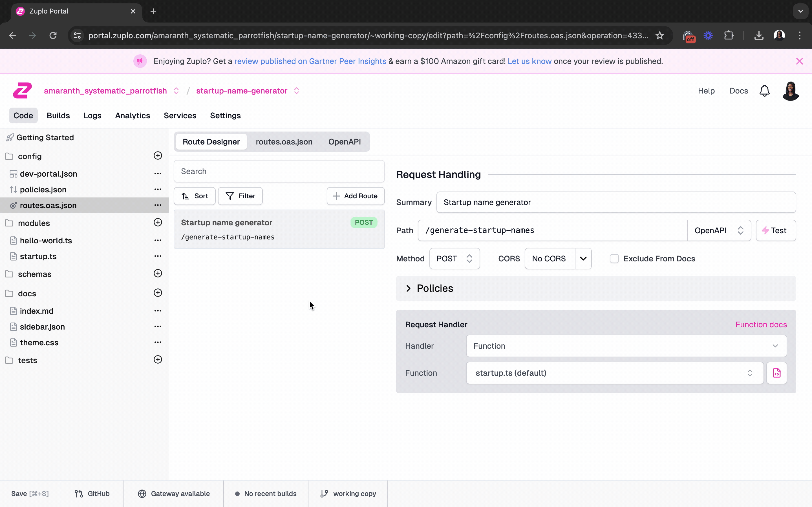
Task: Enable the Exclude From Docs checkbox
Action: [614, 259]
